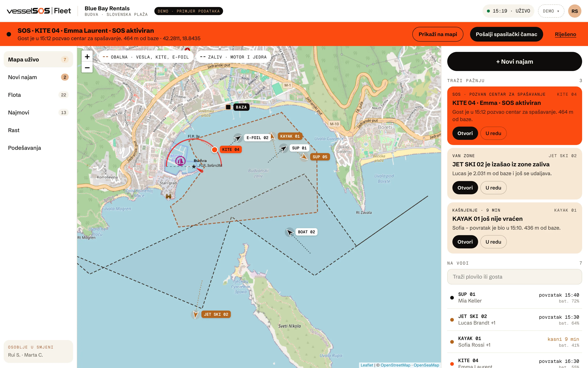This screenshot has height=368, width=588.
Task: Click the E-FOIL 02 vessel arrow marker
Action: click(x=238, y=138)
